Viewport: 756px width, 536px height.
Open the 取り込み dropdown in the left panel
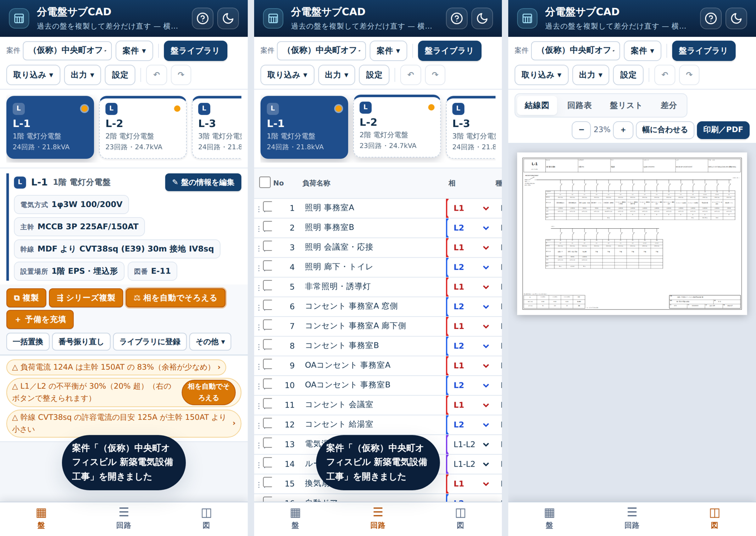[x=33, y=75]
